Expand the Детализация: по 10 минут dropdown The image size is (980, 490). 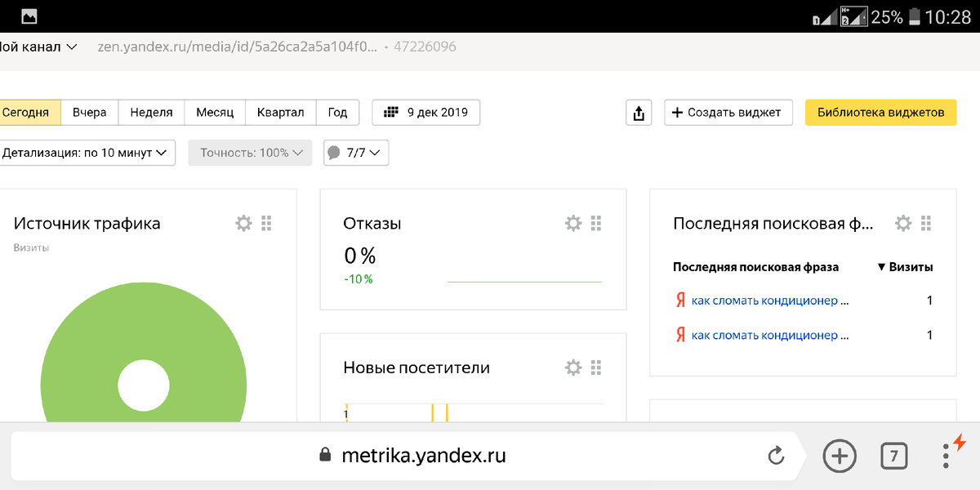tap(86, 153)
